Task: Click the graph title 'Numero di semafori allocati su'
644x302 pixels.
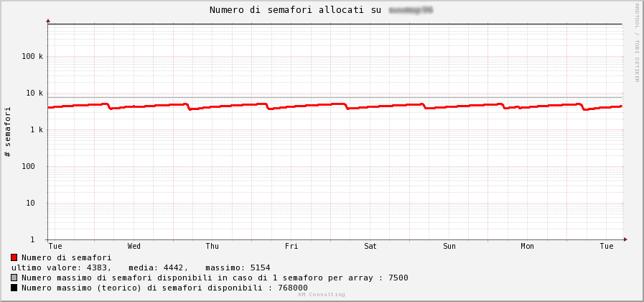Action: [295, 10]
